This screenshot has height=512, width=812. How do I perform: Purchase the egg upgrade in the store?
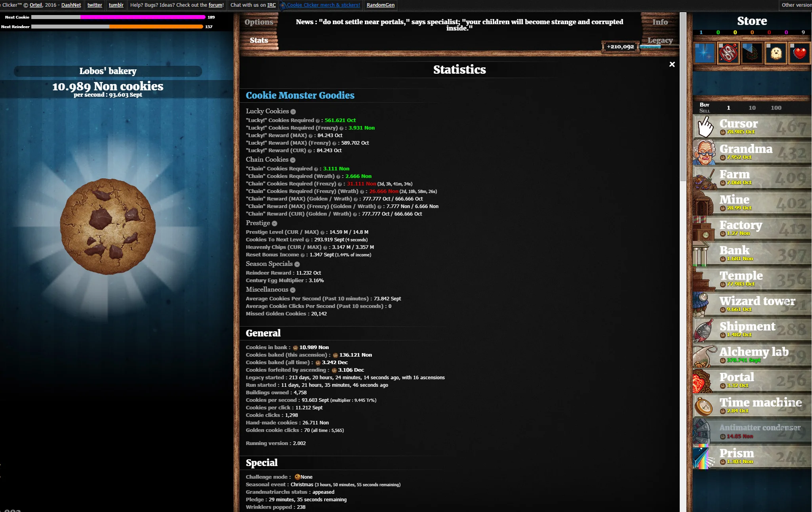point(776,53)
